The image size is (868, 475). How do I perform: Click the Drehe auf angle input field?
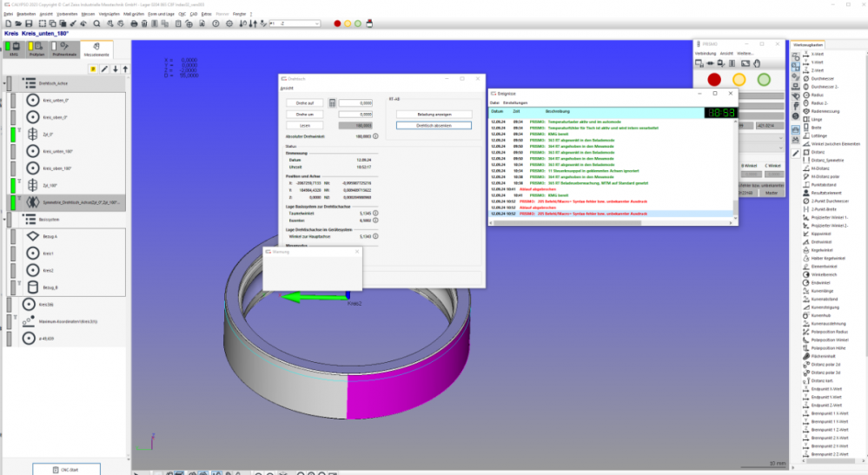point(355,102)
